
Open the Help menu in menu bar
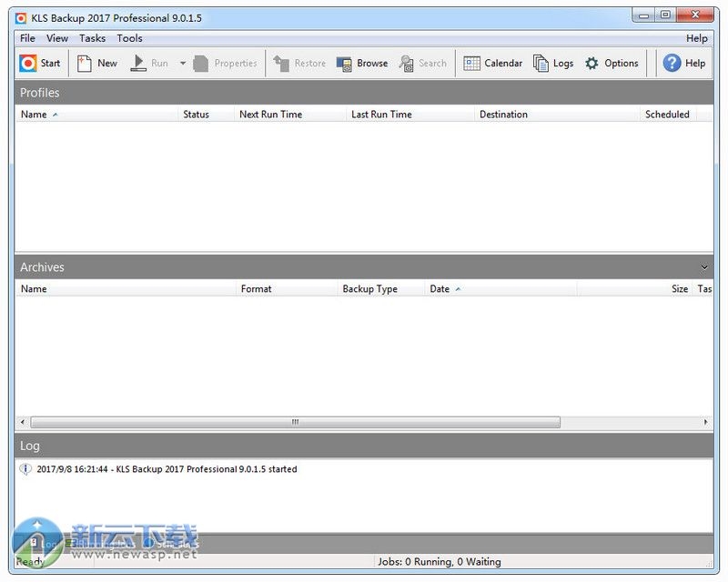pyautogui.click(x=696, y=38)
